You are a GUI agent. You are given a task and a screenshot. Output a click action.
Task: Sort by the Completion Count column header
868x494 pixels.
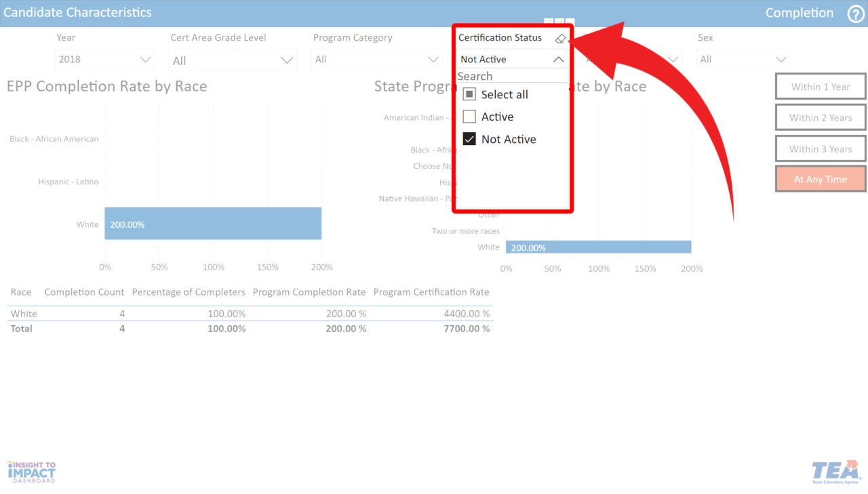[84, 292]
